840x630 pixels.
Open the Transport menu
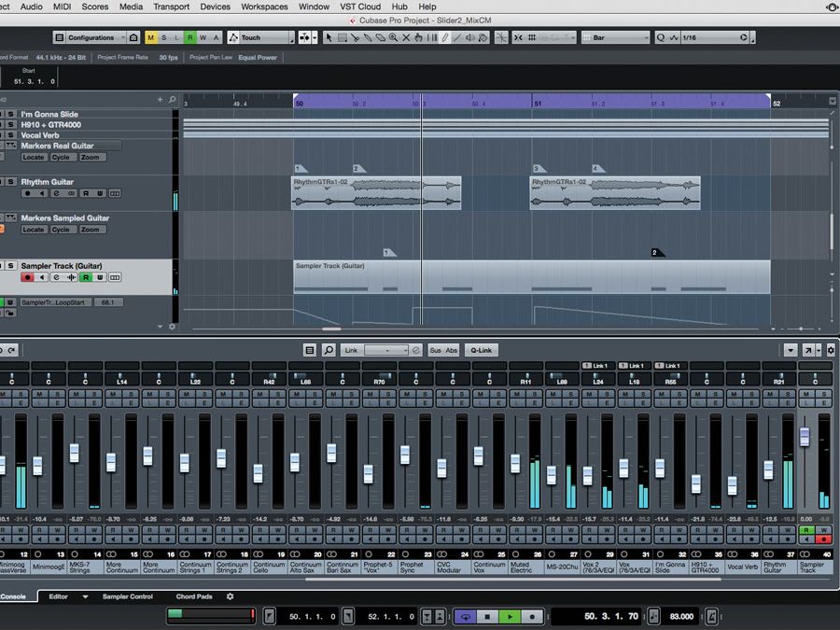(x=172, y=7)
